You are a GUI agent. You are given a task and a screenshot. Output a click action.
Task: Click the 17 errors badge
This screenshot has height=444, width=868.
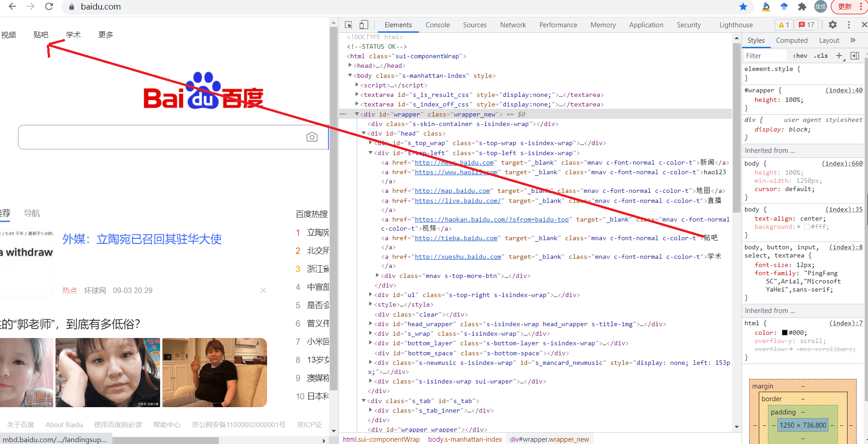[807, 25]
